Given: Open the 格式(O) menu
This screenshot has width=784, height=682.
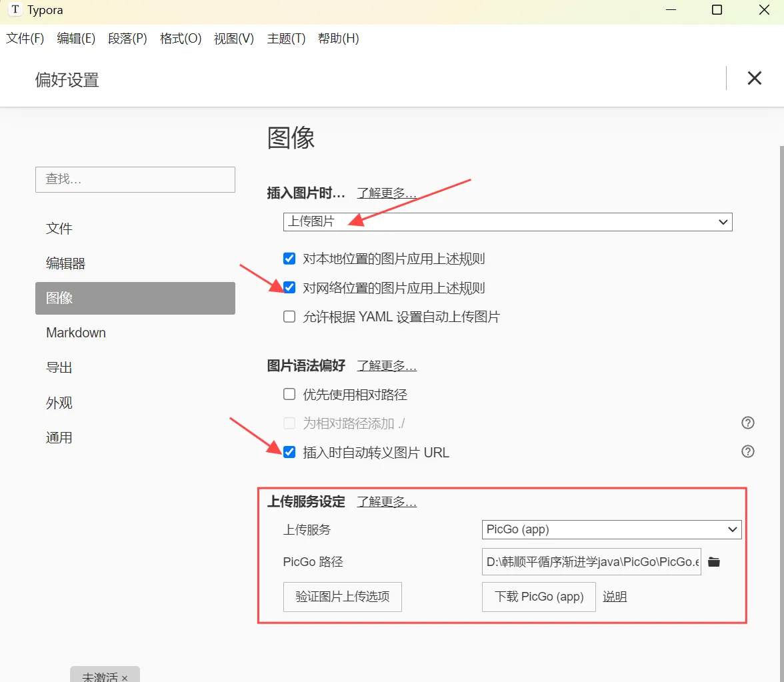Looking at the screenshot, I should pos(180,39).
